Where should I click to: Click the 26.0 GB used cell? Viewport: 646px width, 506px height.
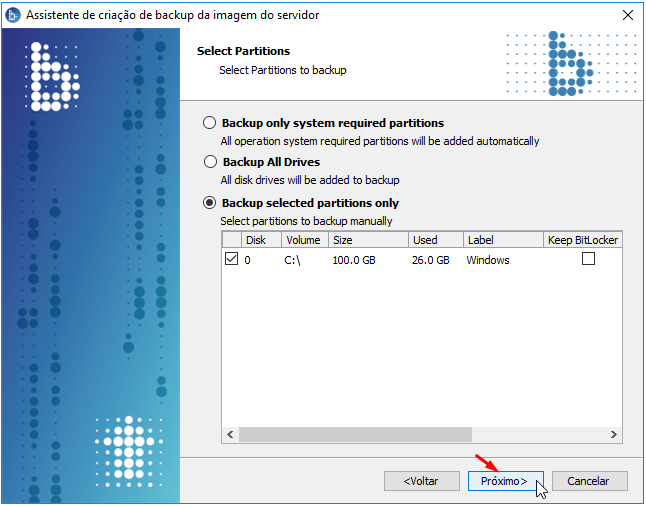[430, 260]
